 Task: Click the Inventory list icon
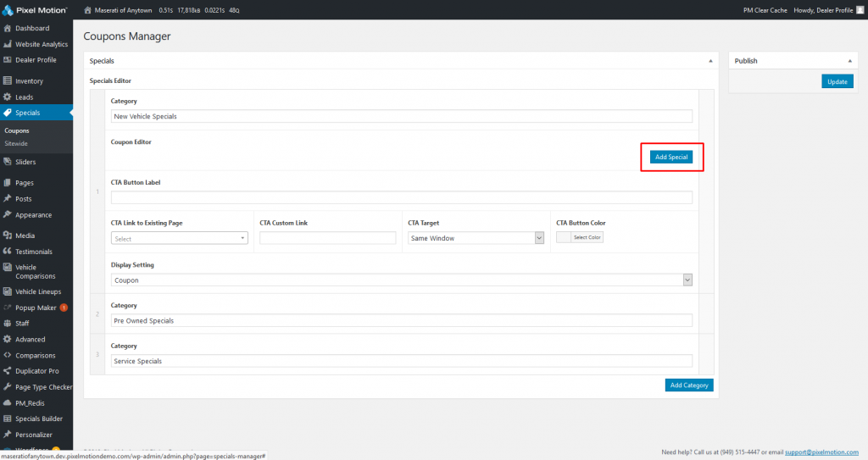pos(7,80)
